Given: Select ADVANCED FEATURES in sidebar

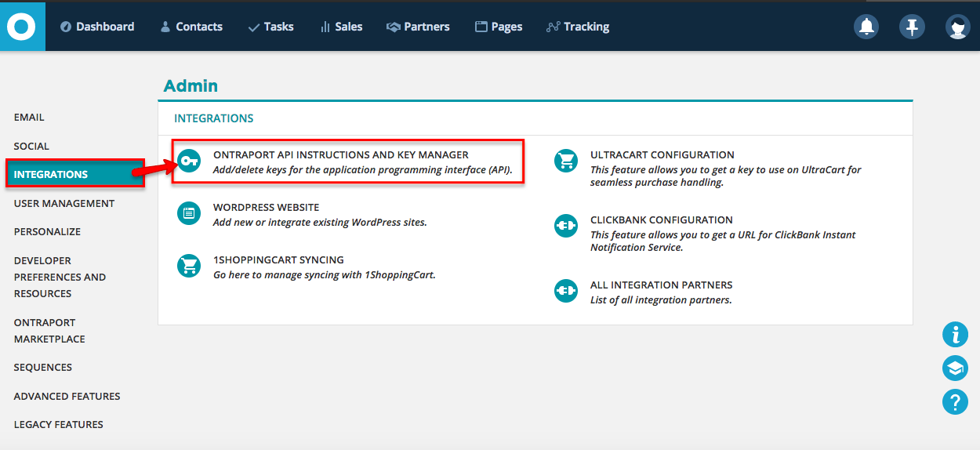Looking at the screenshot, I should click(67, 397).
